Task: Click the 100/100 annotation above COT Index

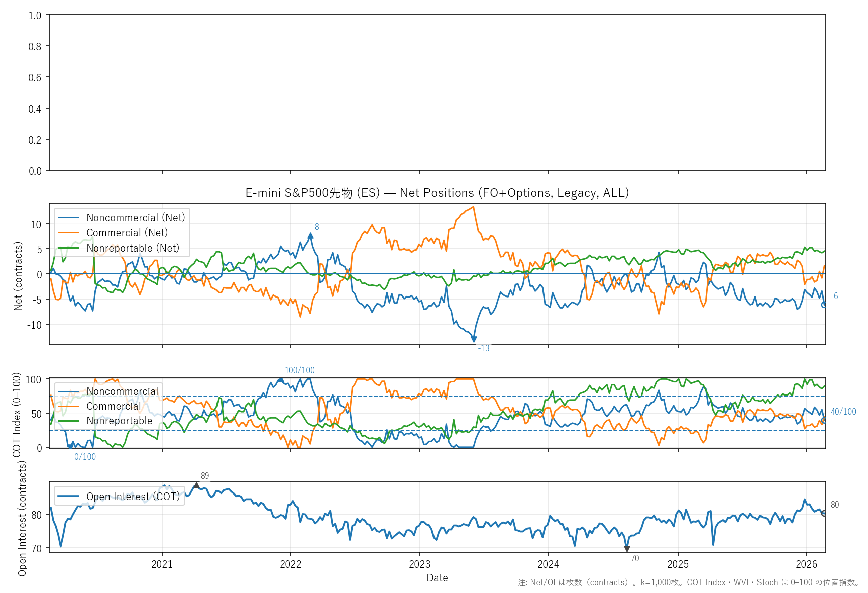Action: (x=300, y=370)
